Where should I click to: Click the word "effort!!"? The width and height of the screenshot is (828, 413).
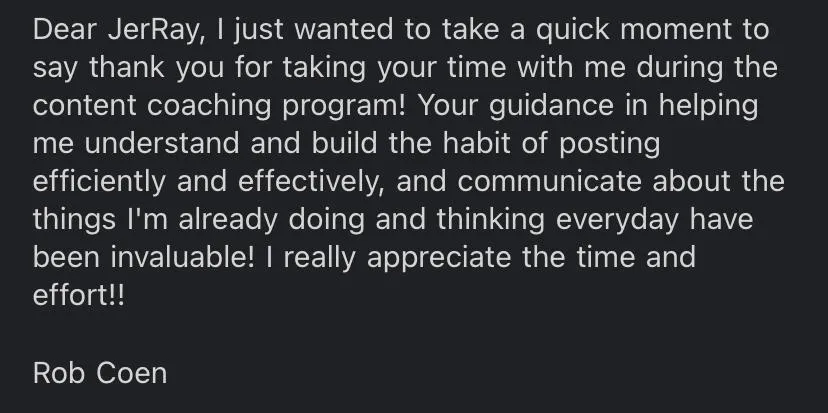[79, 295]
